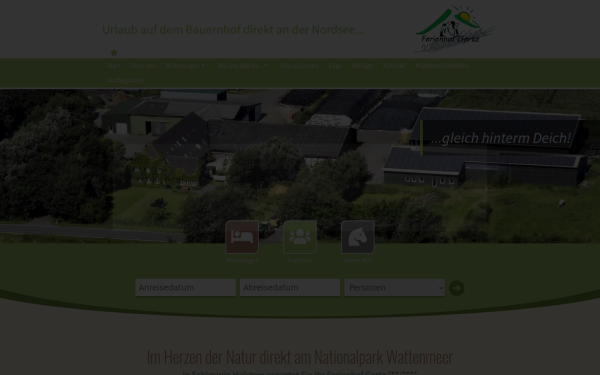The height and width of the screenshot is (375, 600).
Task: Open the Unser Hof horse icon tile
Action: (358, 237)
